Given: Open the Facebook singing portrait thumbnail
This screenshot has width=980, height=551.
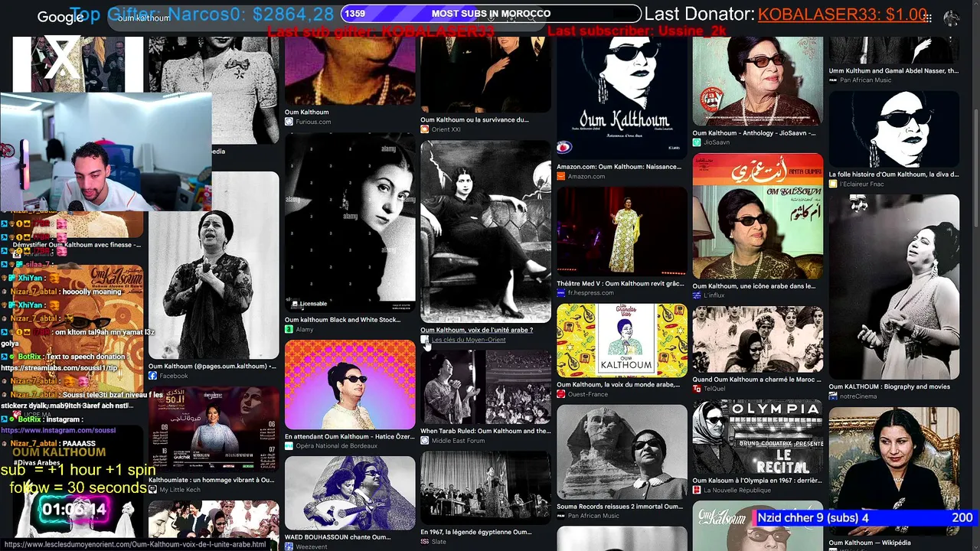Looking at the screenshot, I should pos(214,265).
